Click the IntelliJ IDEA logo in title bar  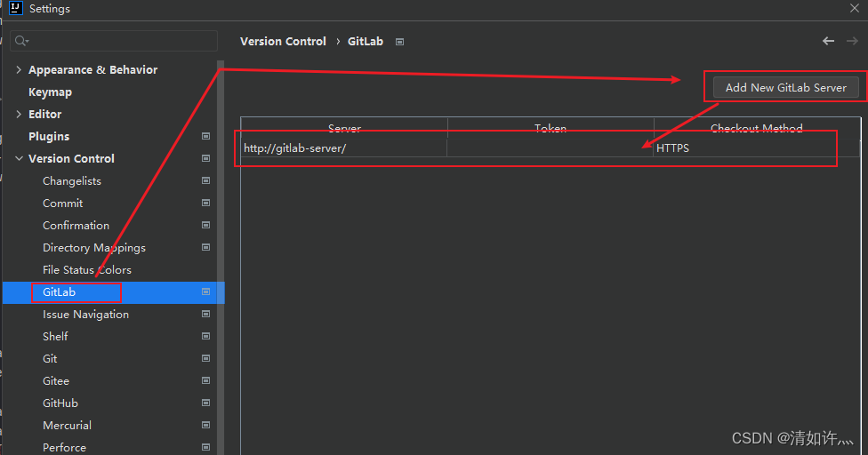click(15, 8)
